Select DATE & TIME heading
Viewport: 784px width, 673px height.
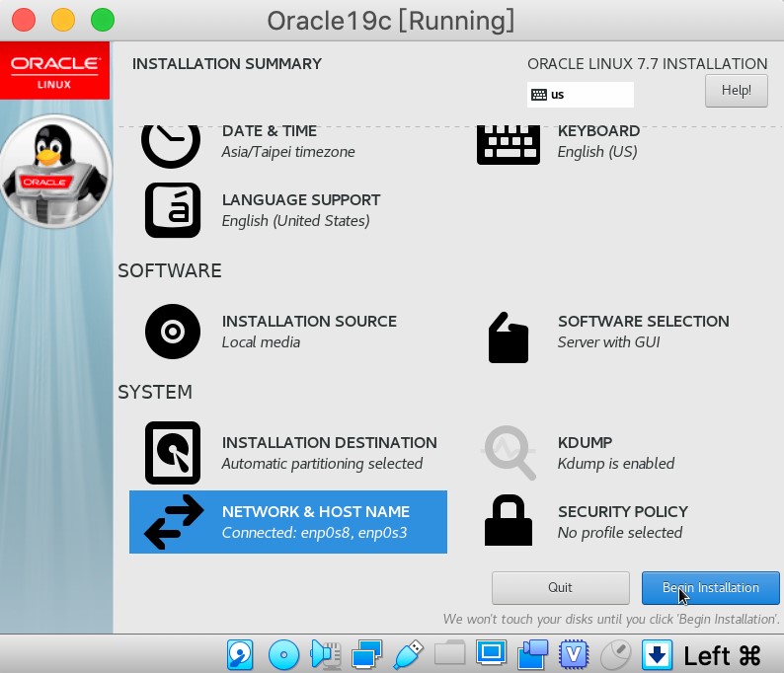pos(269,131)
